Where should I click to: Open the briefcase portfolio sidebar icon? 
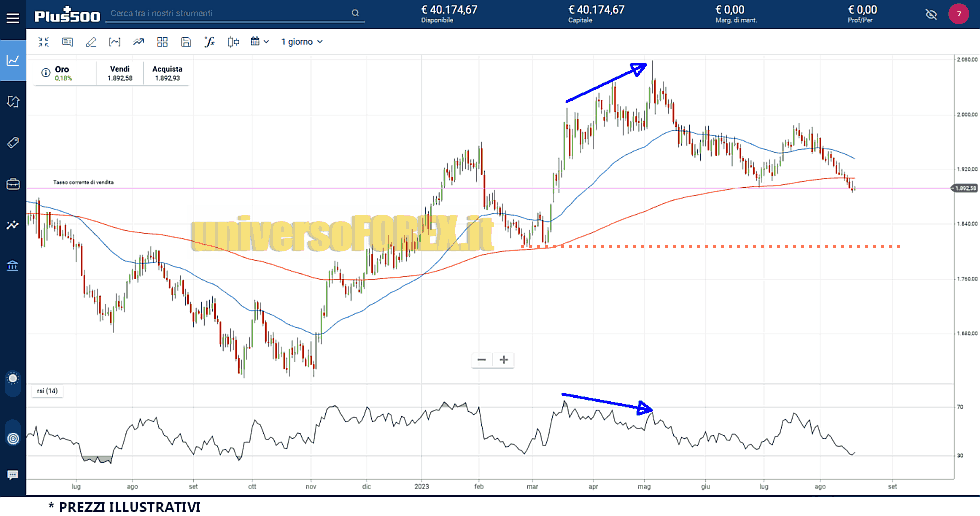(13, 184)
